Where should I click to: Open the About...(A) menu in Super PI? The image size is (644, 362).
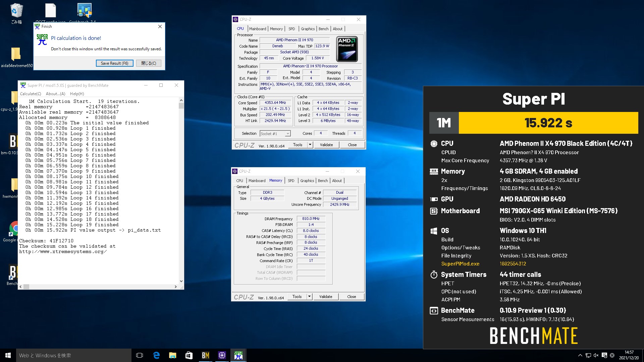56,94
